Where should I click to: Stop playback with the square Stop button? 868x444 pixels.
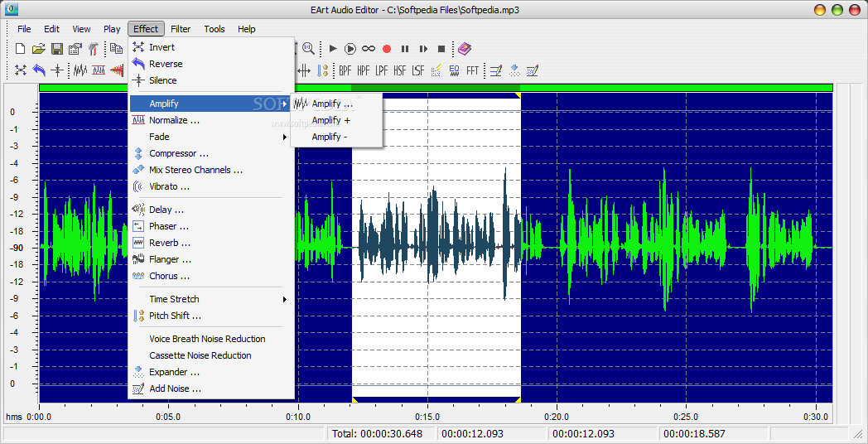[x=441, y=49]
